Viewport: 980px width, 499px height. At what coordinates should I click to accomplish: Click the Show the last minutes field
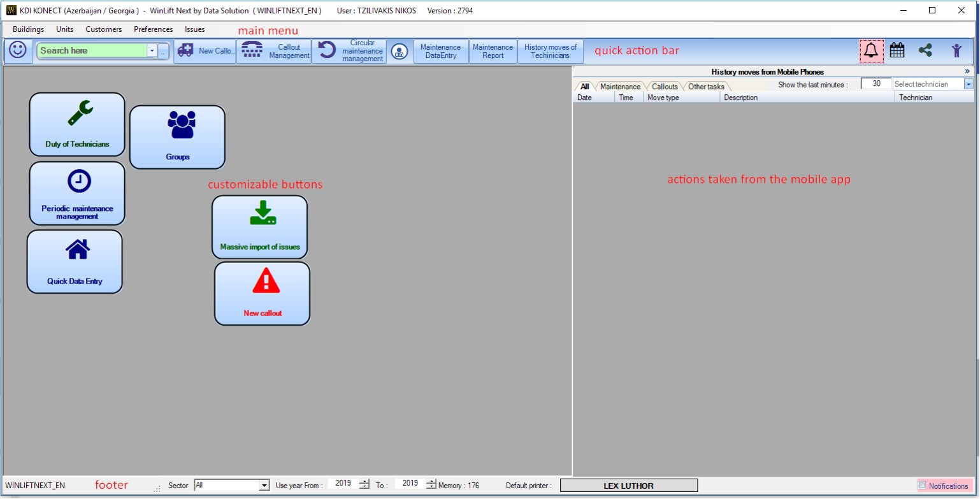click(x=876, y=83)
